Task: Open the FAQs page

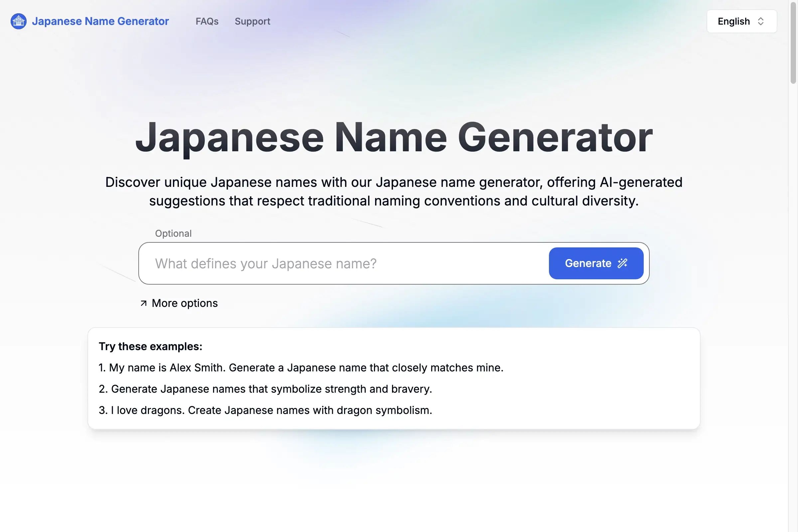Action: point(206,21)
